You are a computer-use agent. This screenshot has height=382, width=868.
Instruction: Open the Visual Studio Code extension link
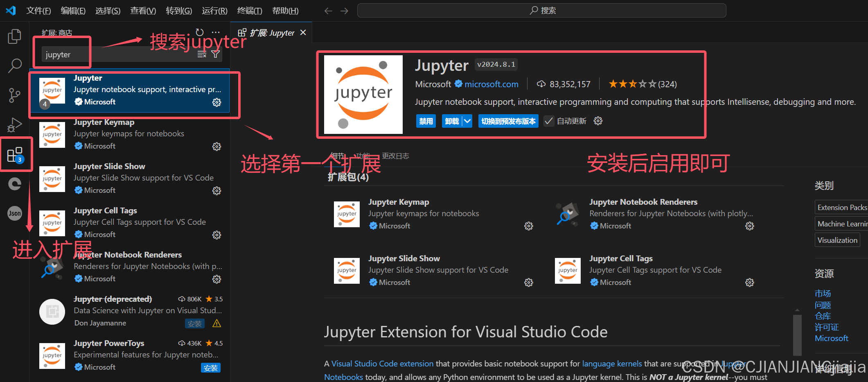[x=382, y=364]
